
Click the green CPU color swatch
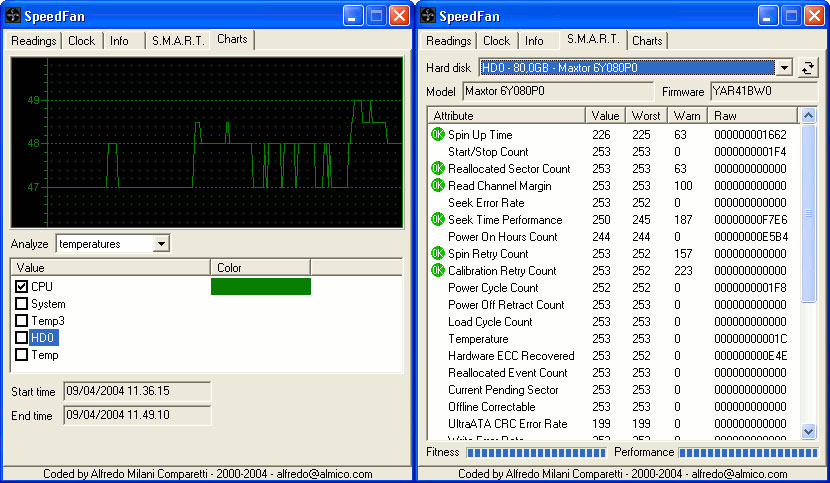[x=260, y=287]
